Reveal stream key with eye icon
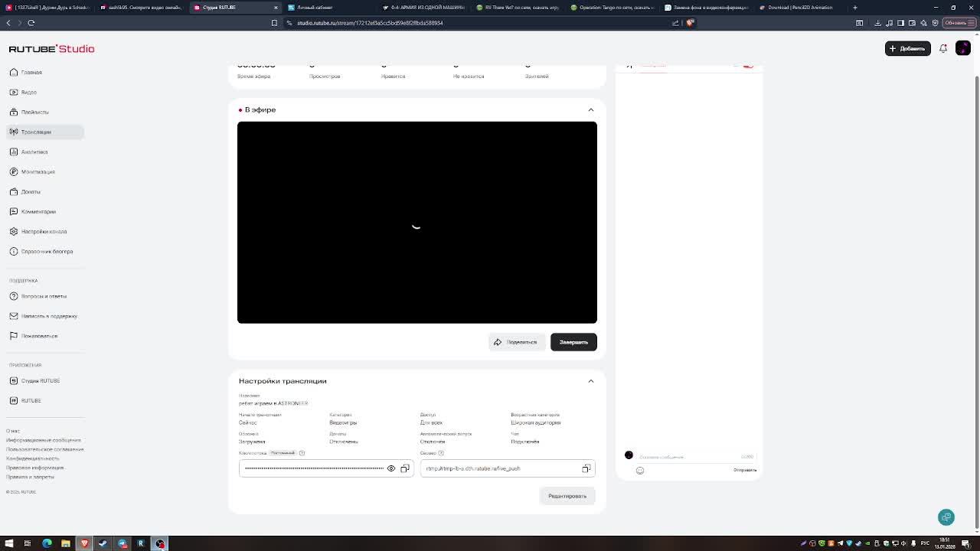 pyautogui.click(x=391, y=468)
